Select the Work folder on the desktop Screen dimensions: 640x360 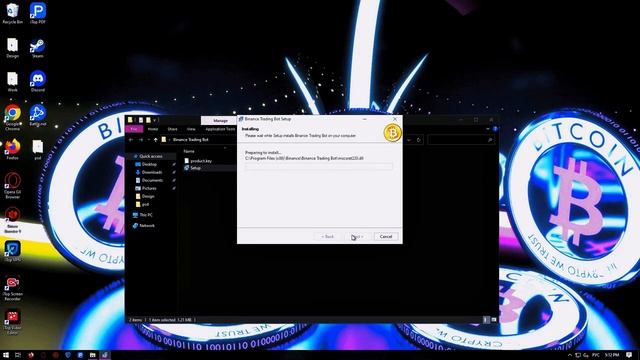(12, 81)
